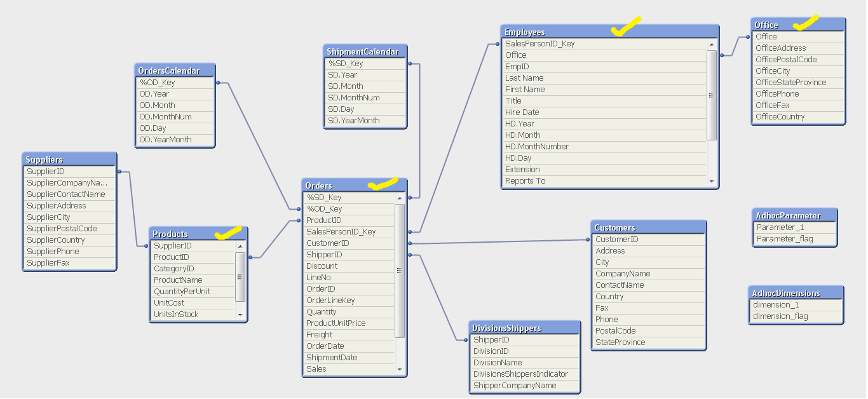Click the SupplierAddress field

(70, 205)
